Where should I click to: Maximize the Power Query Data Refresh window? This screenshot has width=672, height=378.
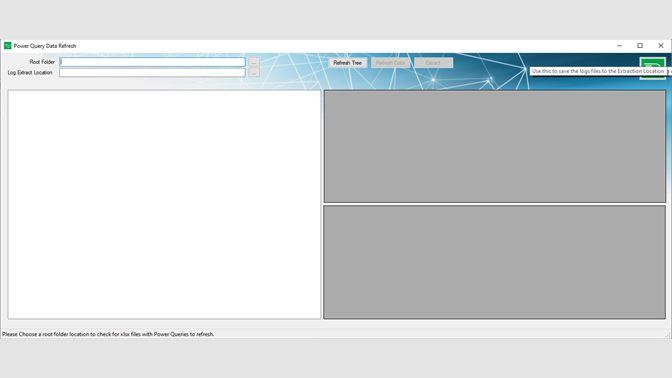coord(640,45)
